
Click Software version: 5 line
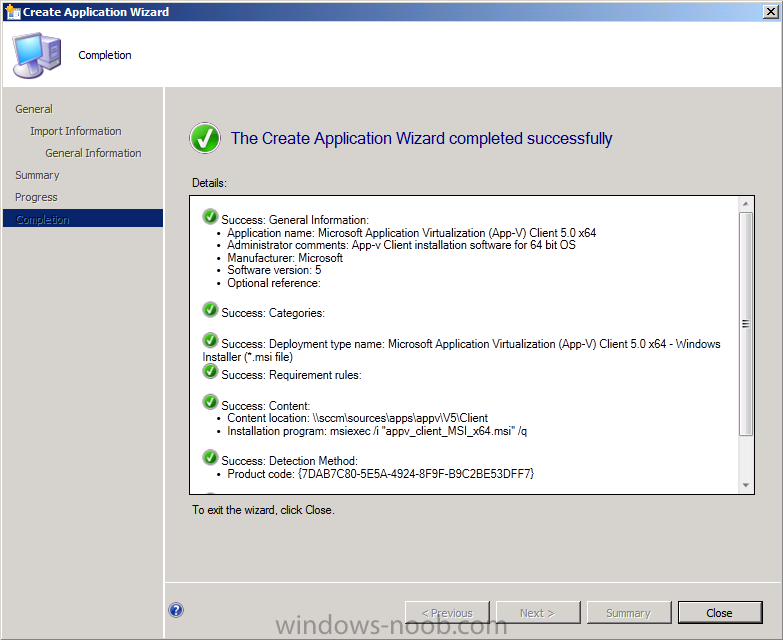[x=274, y=270]
